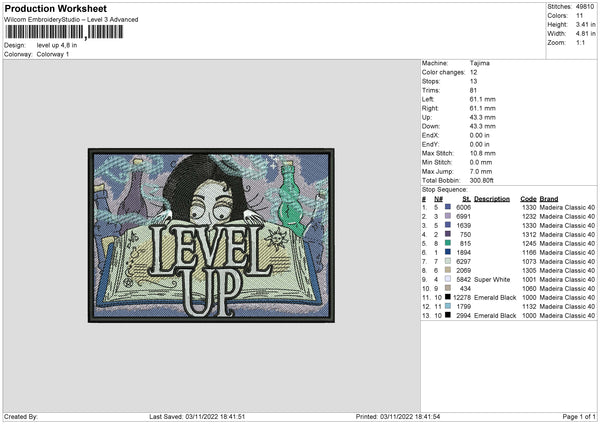Click the 'Last Saved: 03/11/2022 18:41:51' footer

coord(197,416)
